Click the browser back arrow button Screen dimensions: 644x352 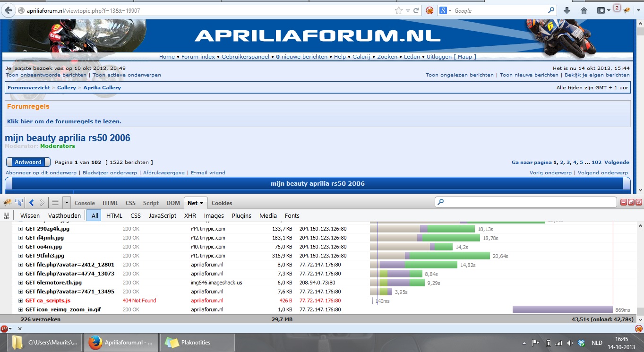(9, 10)
